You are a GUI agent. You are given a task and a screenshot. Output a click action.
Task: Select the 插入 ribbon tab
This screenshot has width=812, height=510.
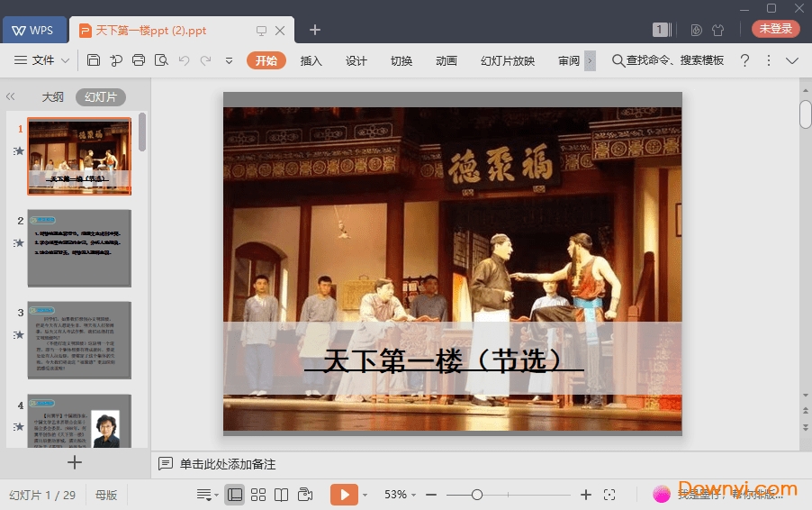point(311,60)
